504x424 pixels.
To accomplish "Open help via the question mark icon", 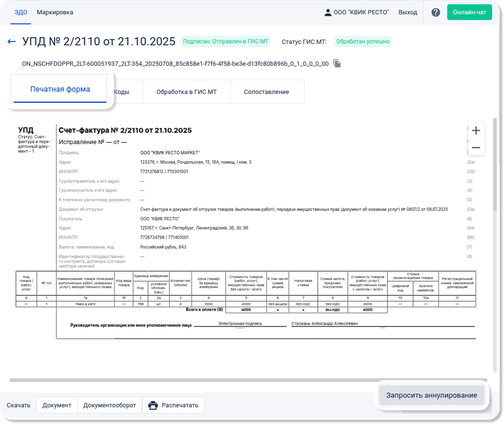I will point(435,12).
